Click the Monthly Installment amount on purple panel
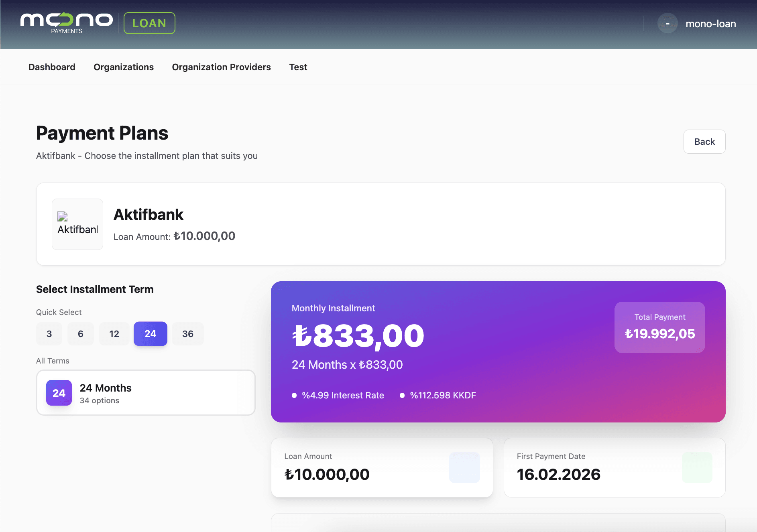The height and width of the screenshot is (532, 757). point(358,335)
